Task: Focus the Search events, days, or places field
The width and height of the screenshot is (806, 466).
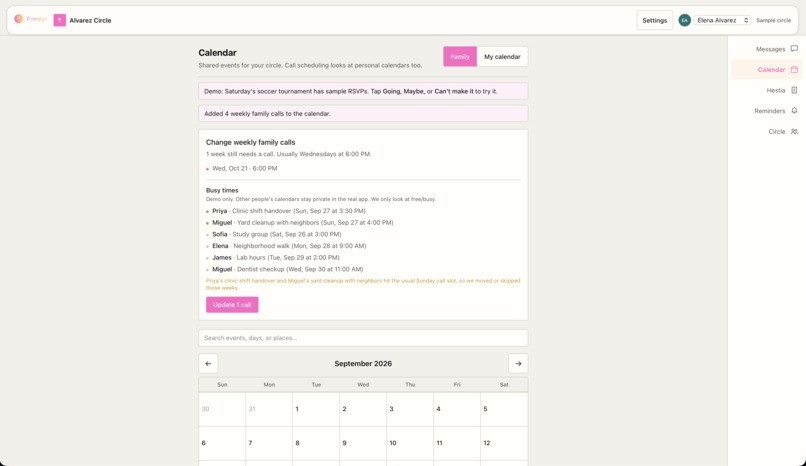Action: click(363, 338)
